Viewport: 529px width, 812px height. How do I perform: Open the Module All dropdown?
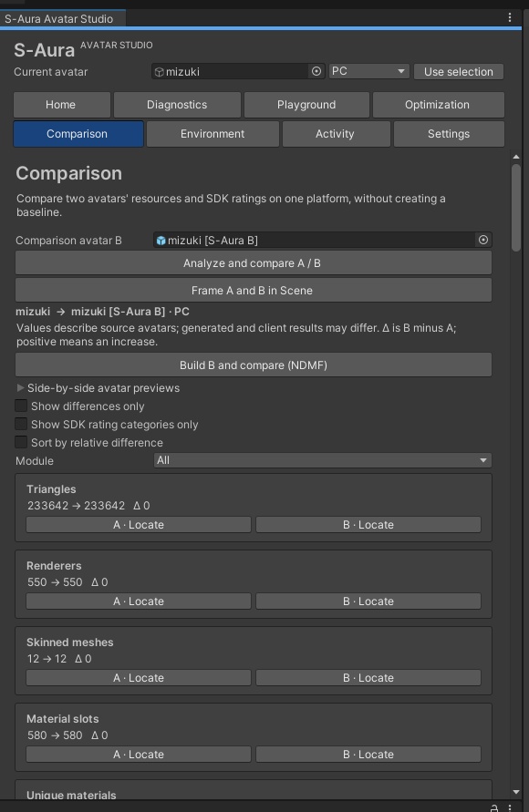(322, 460)
